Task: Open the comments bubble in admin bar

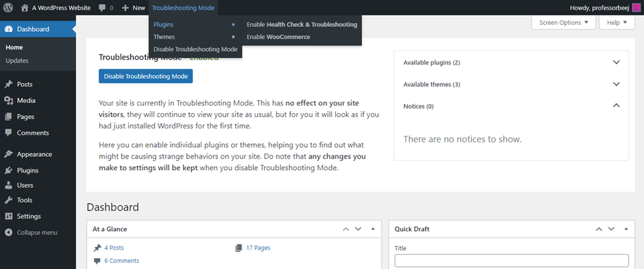Action: [x=105, y=7]
